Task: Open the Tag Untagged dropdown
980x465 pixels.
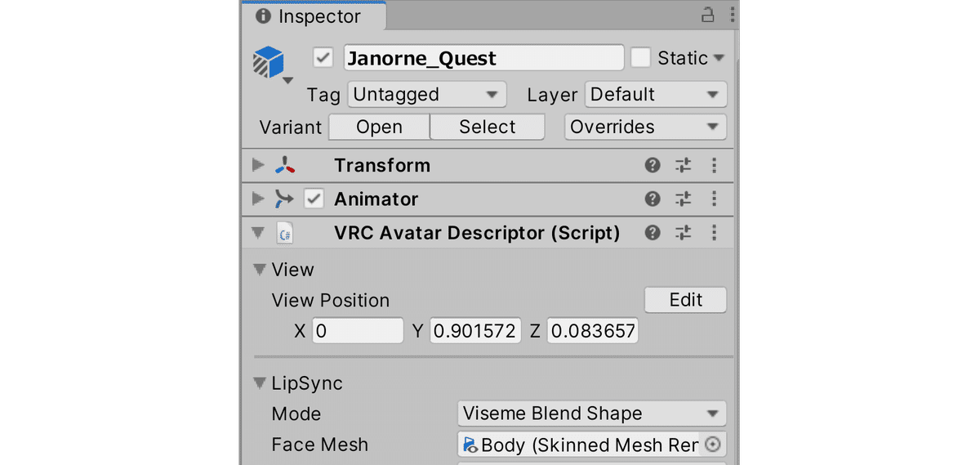Action: pyautogui.click(x=426, y=95)
